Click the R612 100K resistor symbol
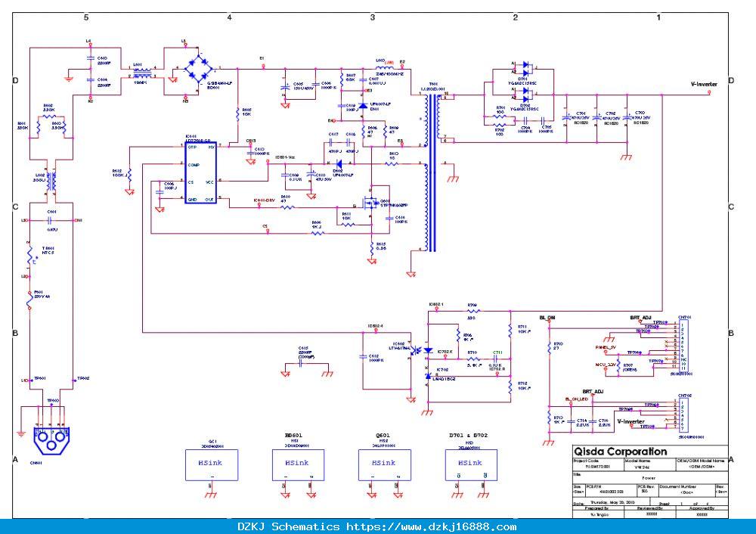The image size is (756, 534). point(129,175)
